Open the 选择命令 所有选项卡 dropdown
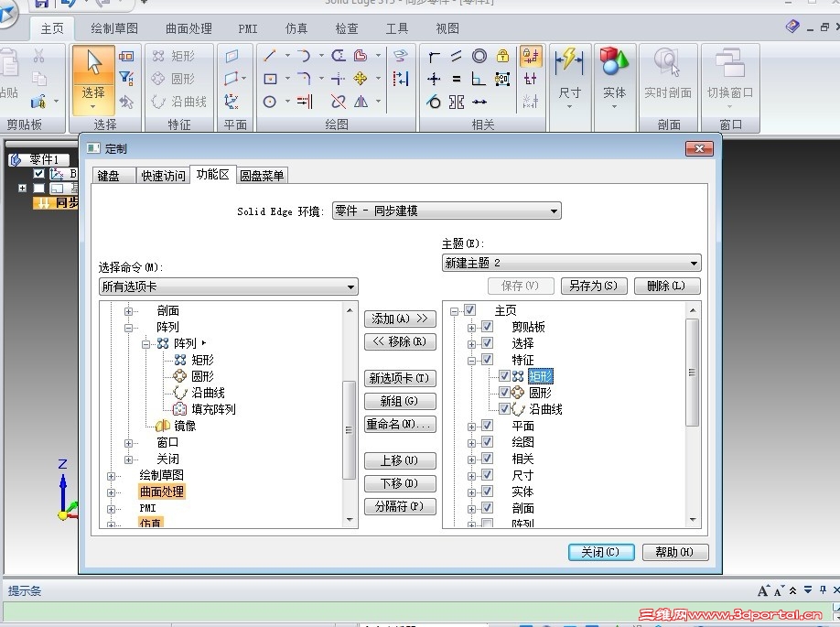The image size is (840, 627). (229, 286)
